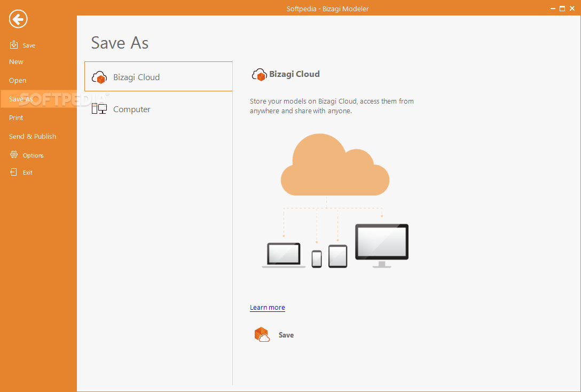The image size is (581, 392).
Task: Click the Computer icon in location list
Action: click(99, 109)
